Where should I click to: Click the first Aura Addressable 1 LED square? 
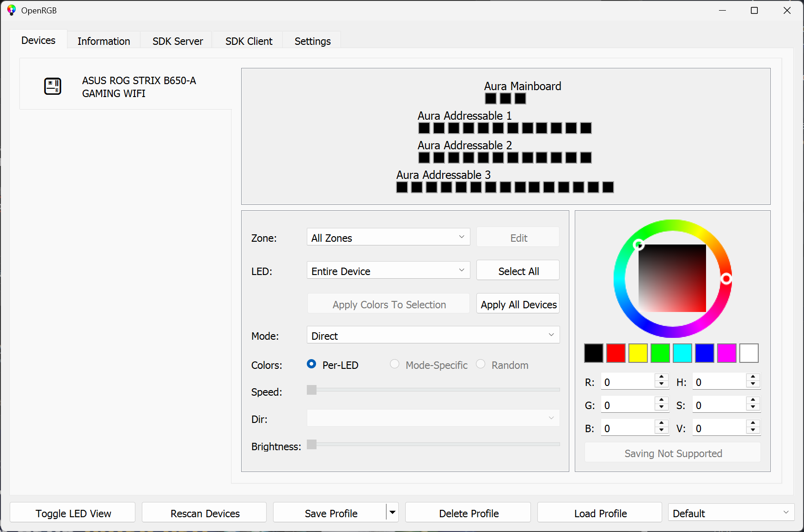[x=424, y=128]
